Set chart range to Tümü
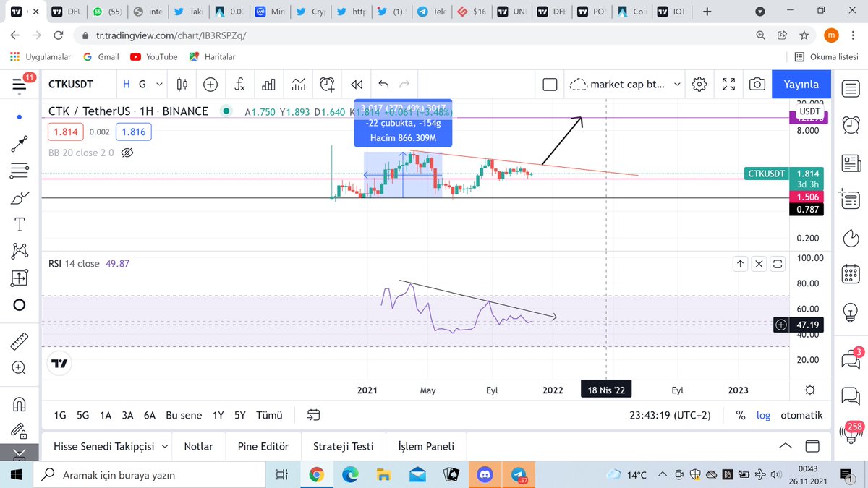This screenshot has width=868, height=488. tap(269, 415)
